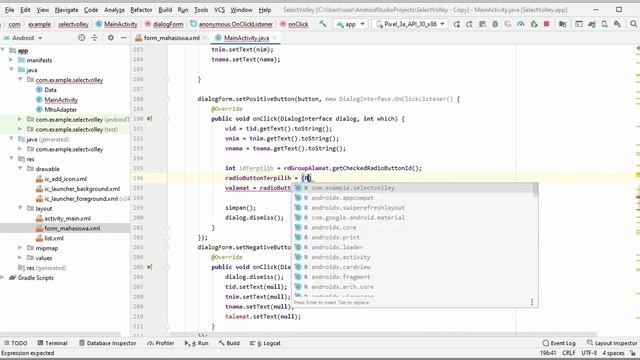Open the Build menu
Viewport: 640px width, 360px height.
(x=165, y=10)
